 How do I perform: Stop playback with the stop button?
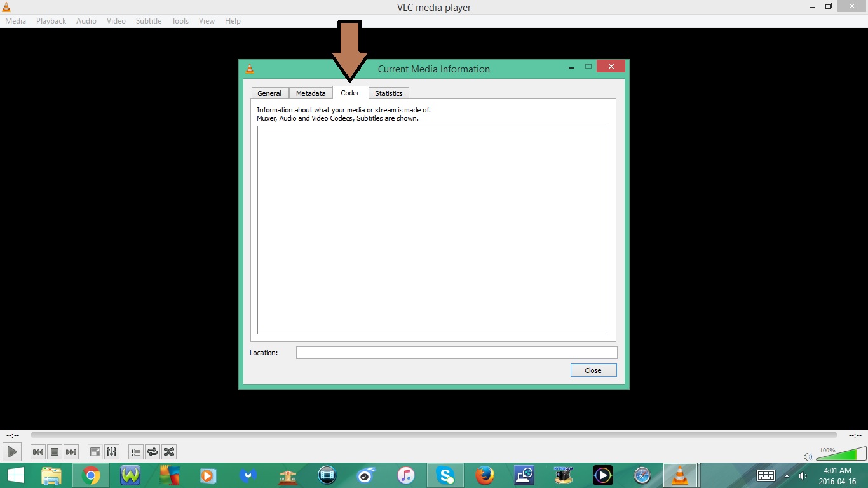(55, 452)
